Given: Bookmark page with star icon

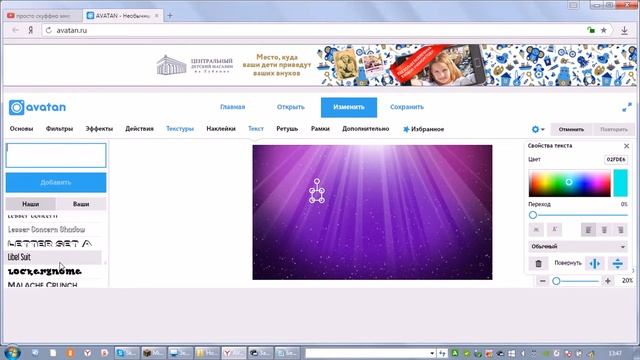Looking at the screenshot, I should [x=603, y=30].
